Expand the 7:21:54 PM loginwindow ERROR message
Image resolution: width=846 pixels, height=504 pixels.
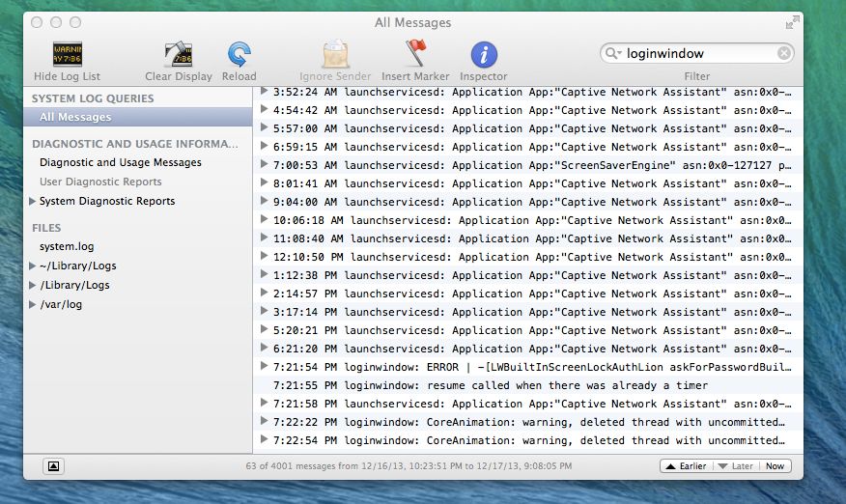pos(264,366)
